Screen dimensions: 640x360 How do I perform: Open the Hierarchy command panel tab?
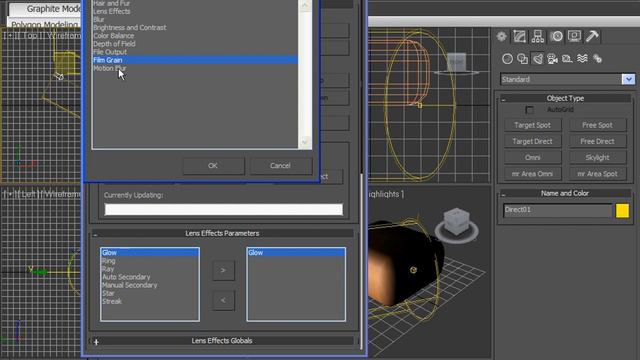click(538, 36)
